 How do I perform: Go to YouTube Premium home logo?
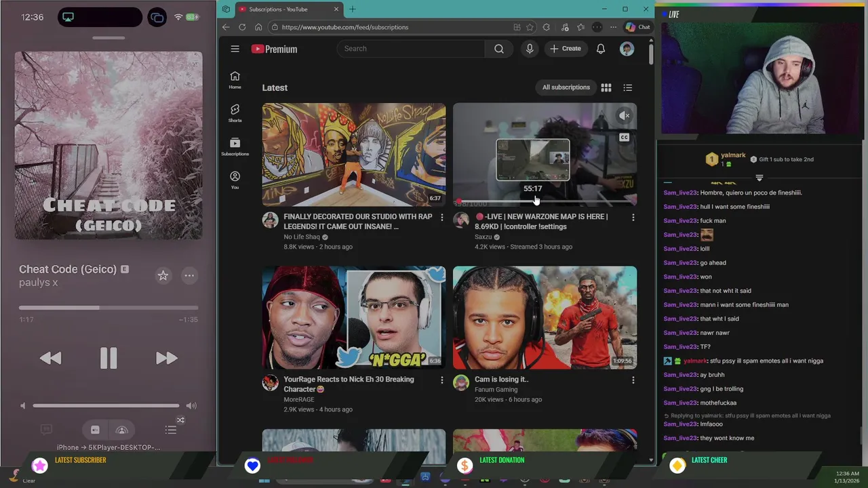click(274, 49)
